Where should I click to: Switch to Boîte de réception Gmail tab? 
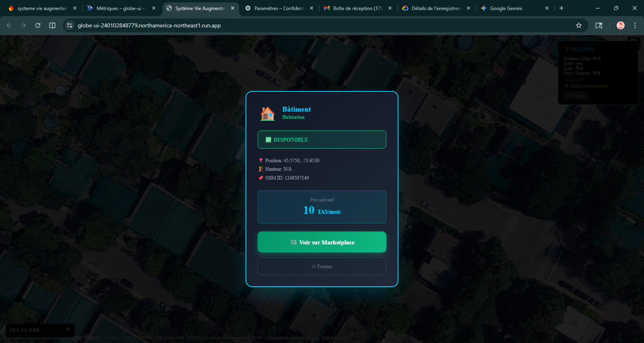point(354,8)
